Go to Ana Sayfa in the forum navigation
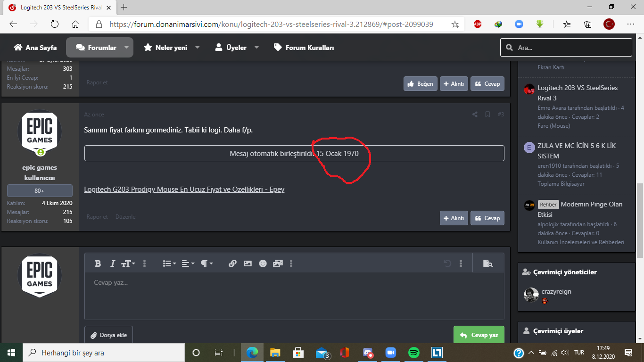This screenshot has width=644, height=362. (35, 48)
